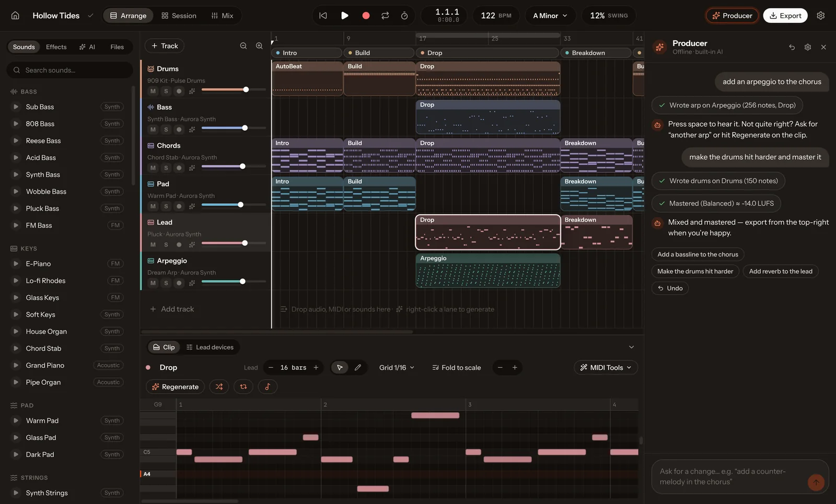Click the record button

pyautogui.click(x=366, y=16)
